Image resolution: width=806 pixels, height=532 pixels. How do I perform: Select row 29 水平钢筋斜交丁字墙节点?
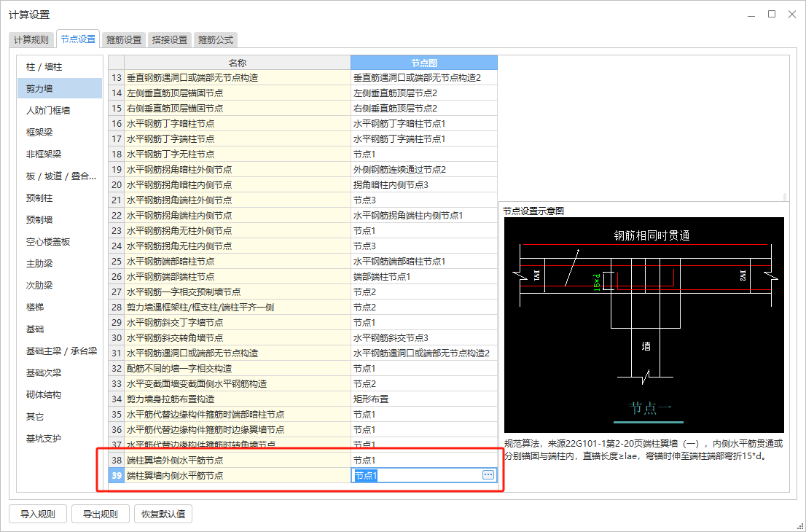coord(238,322)
